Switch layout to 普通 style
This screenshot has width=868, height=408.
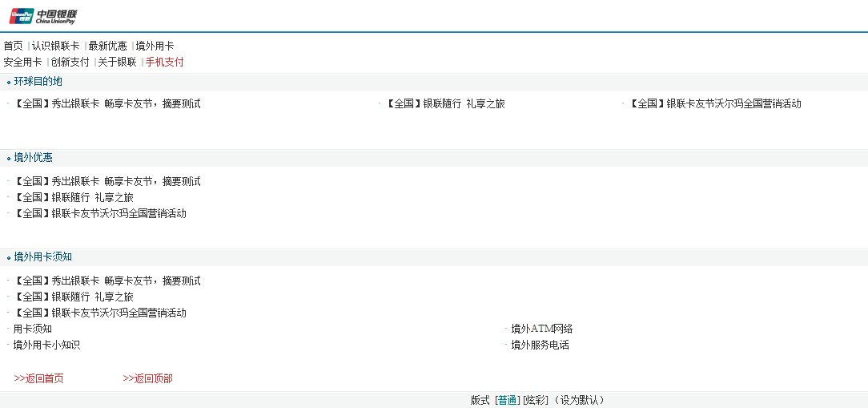(508, 400)
